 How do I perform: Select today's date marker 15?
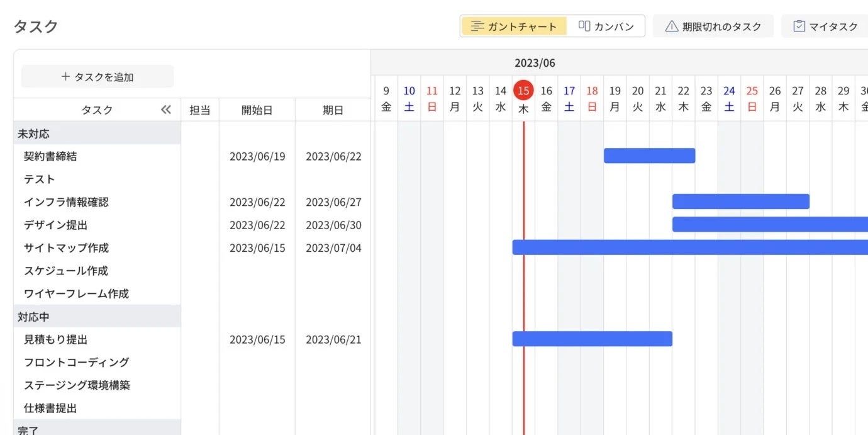coord(523,91)
